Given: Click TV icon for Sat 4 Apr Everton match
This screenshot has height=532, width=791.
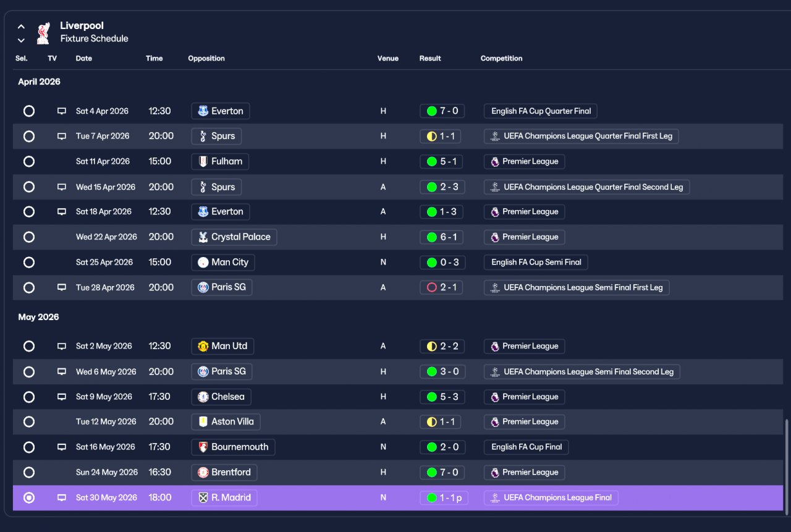Looking at the screenshot, I should (x=62, y=111).
